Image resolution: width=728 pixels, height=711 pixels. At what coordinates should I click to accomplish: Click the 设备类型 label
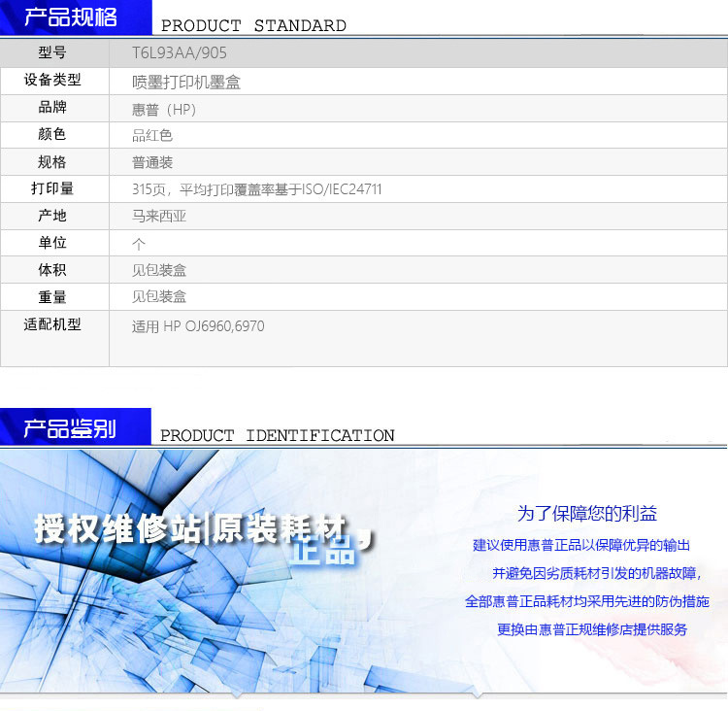pos(52,80)
